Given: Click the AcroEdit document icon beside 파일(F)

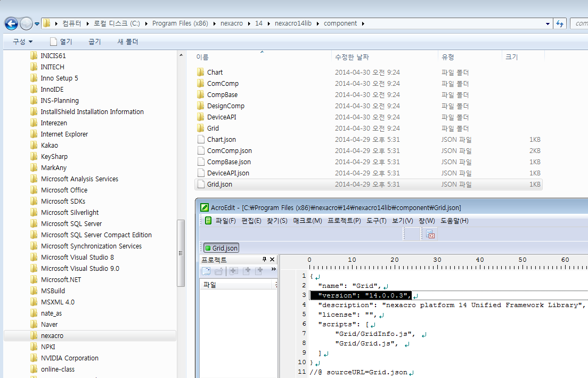Looking at the screenshot, I should (208, 220).
